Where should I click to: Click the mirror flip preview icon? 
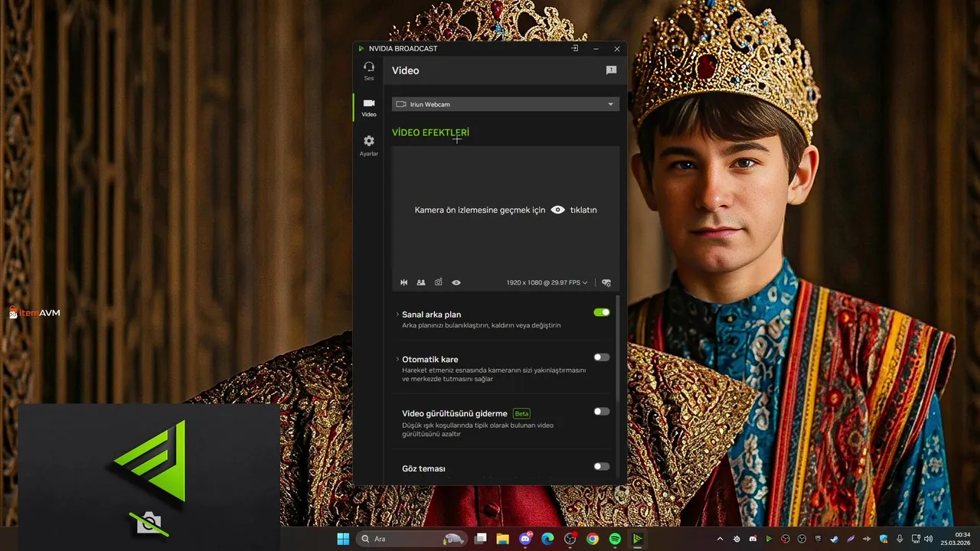403,282
